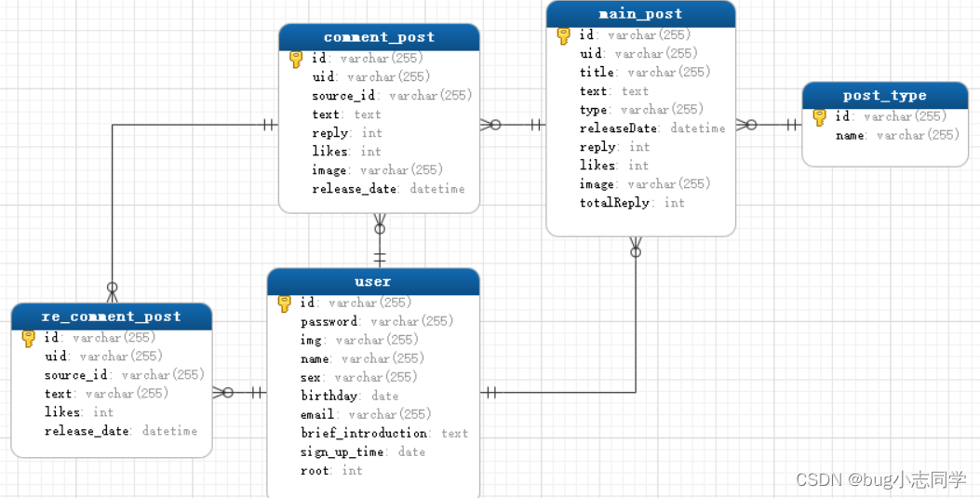Click release_date field in re_comment_post table

click(x=121, y=431)
